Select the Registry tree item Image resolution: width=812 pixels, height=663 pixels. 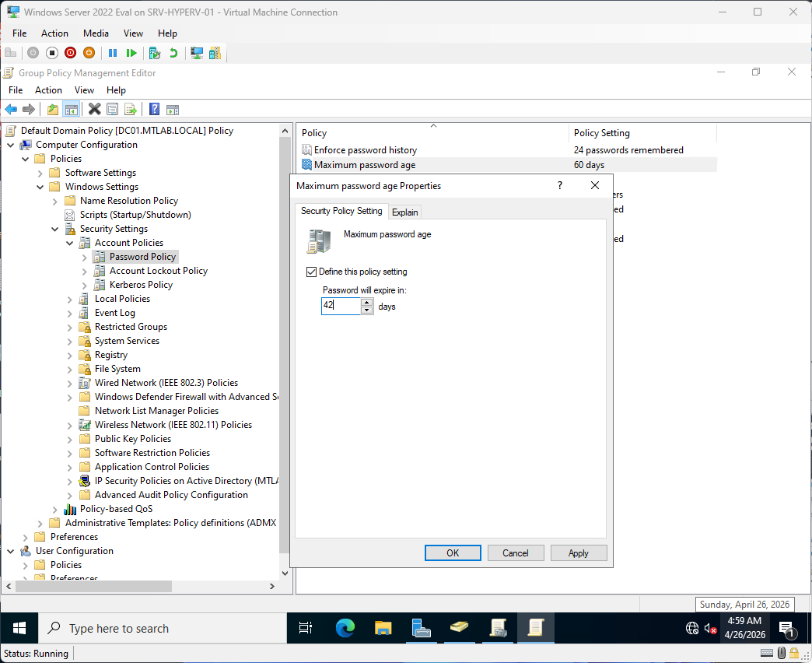click(x=110, y=355)
